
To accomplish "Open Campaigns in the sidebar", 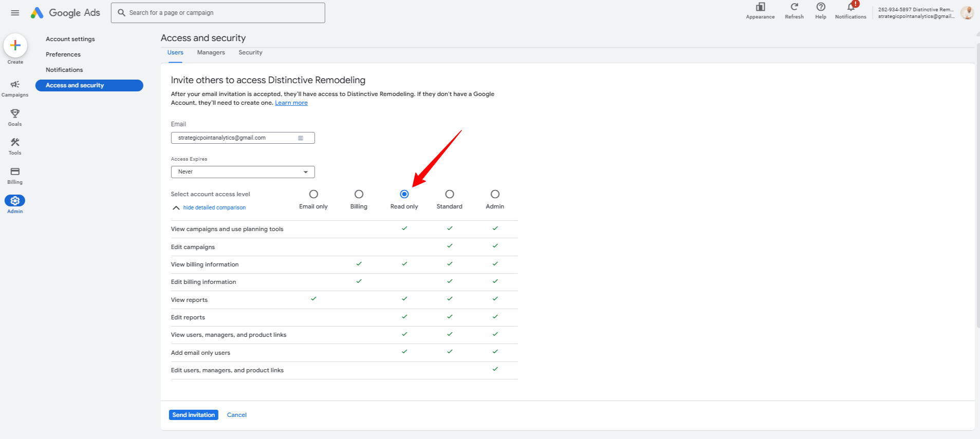I will 15,88.
